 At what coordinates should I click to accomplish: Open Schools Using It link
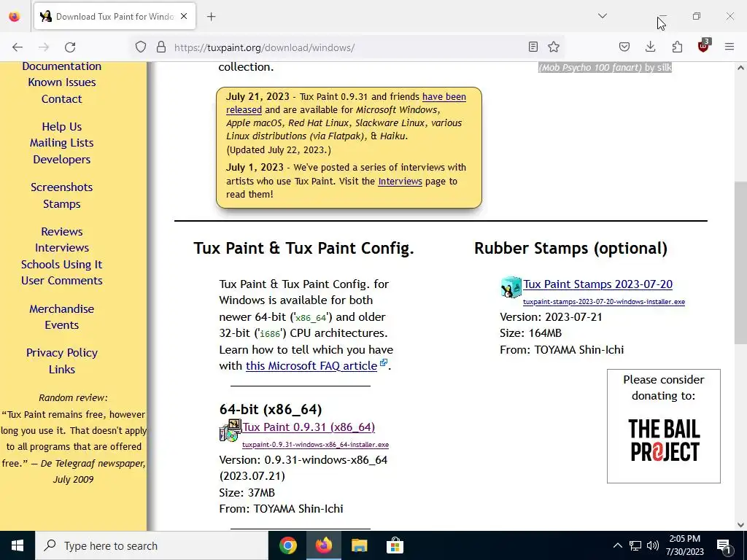click(62, 264)
